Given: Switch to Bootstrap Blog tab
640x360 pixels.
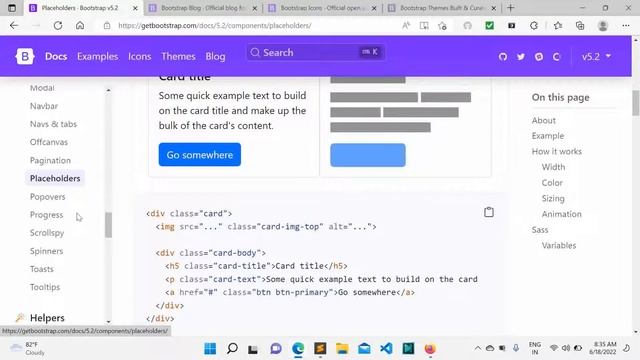Looking at the screenshot, I should pyautogui.click(x=203, y=8).
